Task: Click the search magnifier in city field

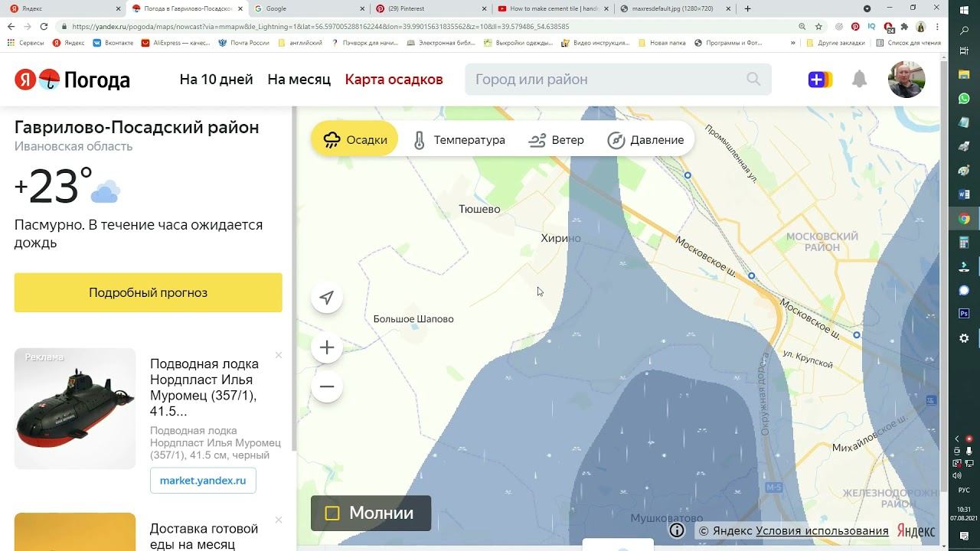Action: pos(753,79)
